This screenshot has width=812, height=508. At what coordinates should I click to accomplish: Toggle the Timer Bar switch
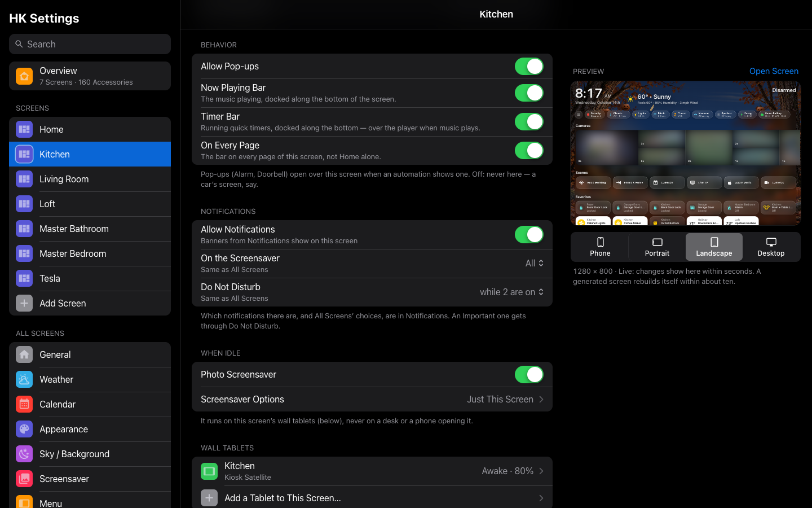(529, 121)
